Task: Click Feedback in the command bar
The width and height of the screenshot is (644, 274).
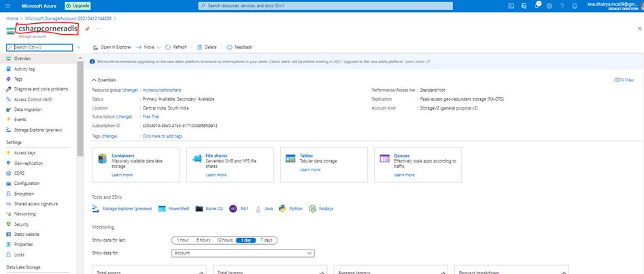Action: point(239,47)
